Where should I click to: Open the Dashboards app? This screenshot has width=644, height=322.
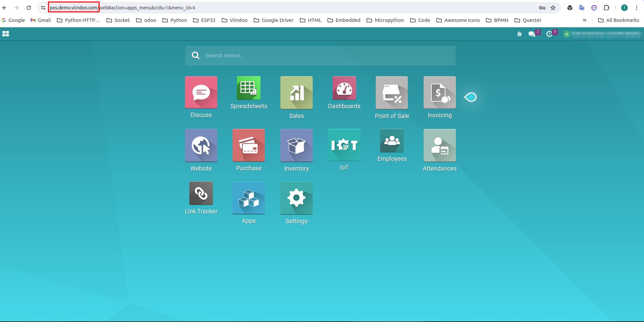click(344, 88)
